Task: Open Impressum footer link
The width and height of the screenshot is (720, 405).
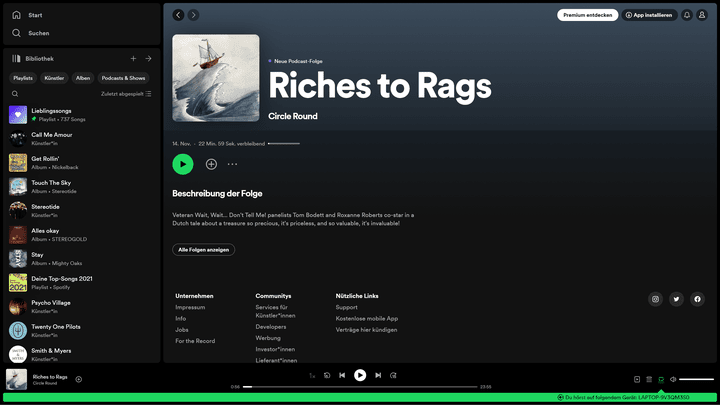Action: (x=190, y=307)
